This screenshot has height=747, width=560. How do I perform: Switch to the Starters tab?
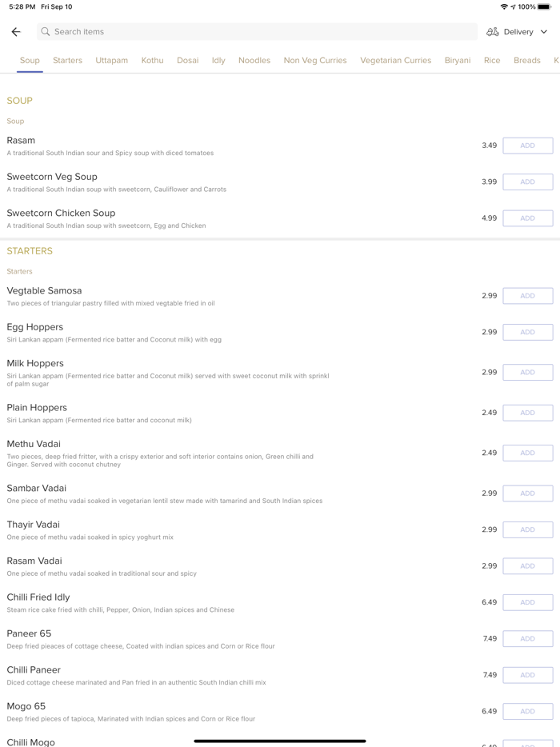(x=67, y=60)
